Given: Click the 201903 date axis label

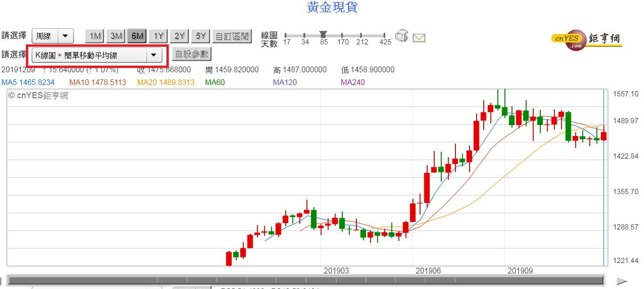Looking at the screenshot, I should coord(336,271).
